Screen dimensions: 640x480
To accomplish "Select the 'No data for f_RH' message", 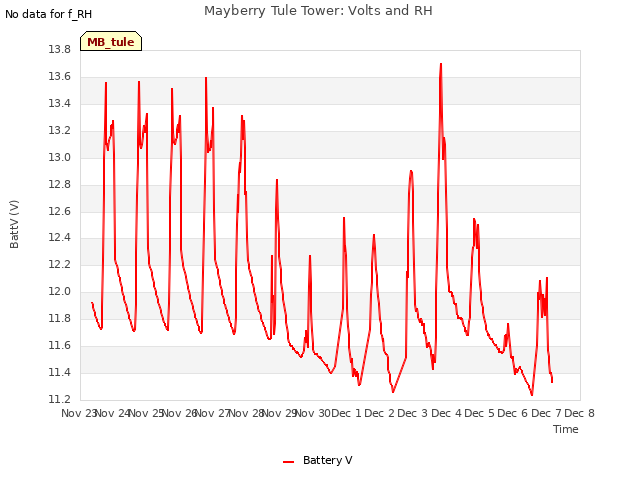I will pyautogui.click(x=49, y=14).
